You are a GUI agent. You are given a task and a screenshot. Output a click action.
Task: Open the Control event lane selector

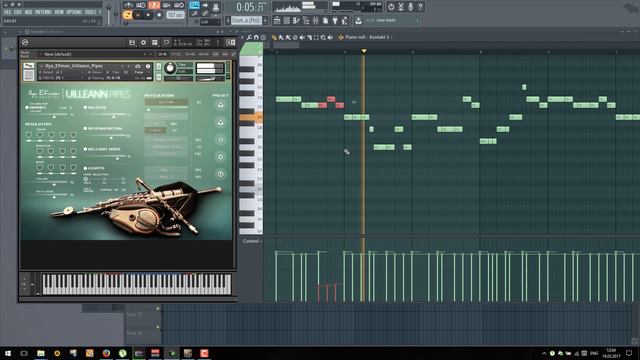(x=252, y=241)
